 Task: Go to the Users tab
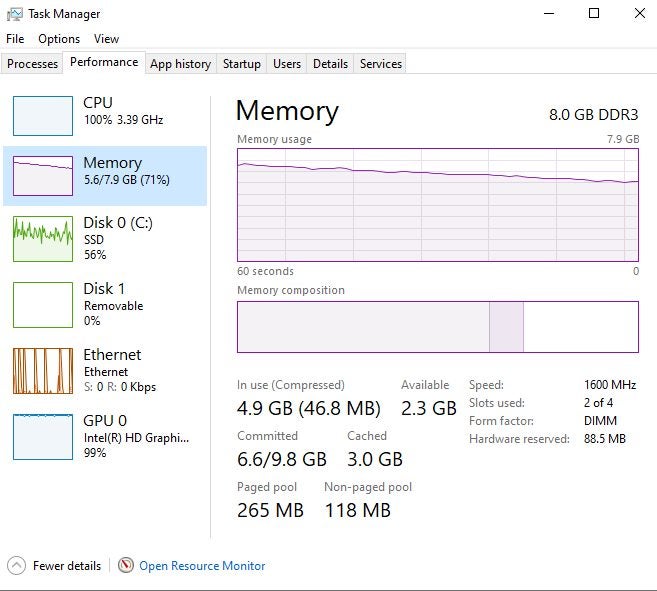(287, 64)
